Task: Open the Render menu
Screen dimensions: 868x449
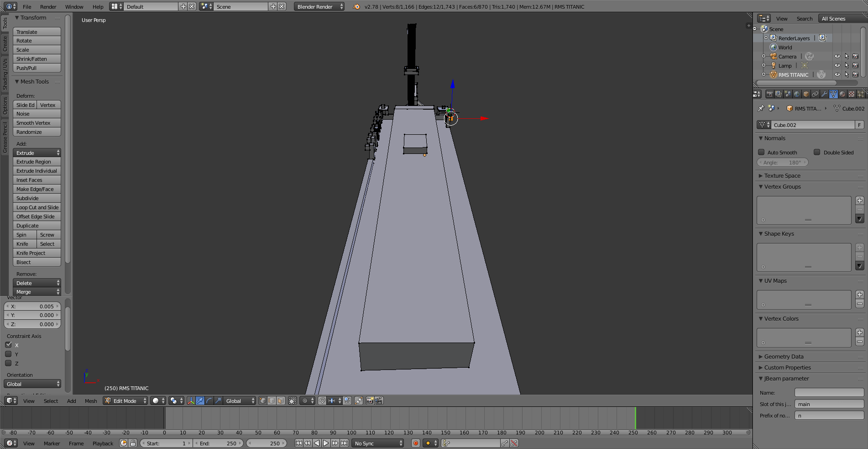Action: coord(48,7)
